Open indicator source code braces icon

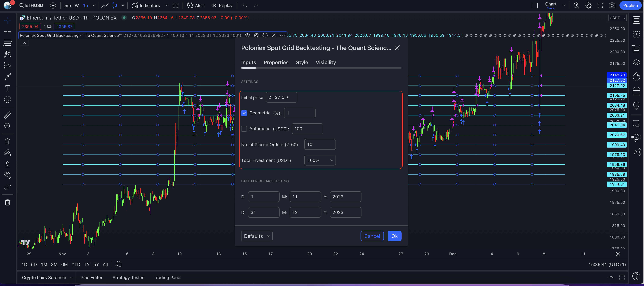[x=265, y=35]
